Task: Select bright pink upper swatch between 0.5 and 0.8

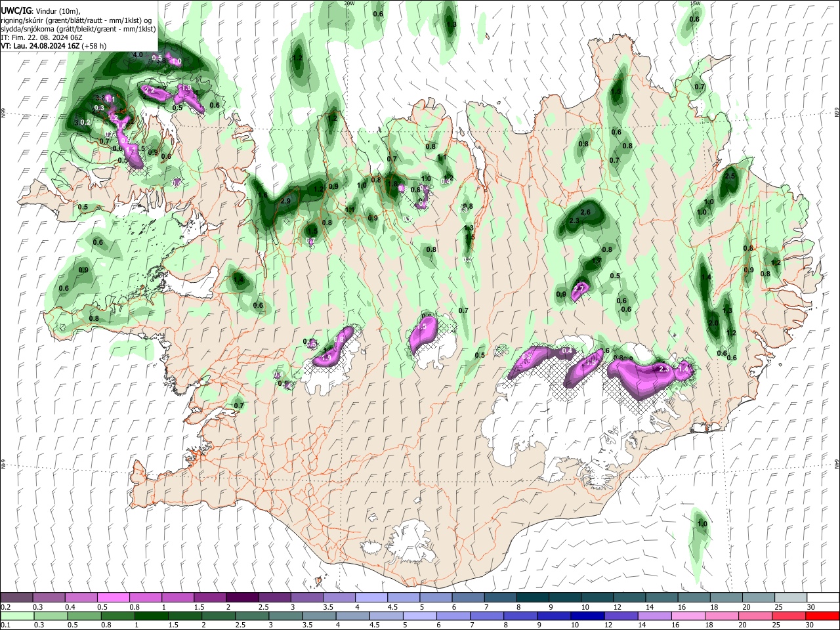Action: pyautogui.click(x=114, y=598)
